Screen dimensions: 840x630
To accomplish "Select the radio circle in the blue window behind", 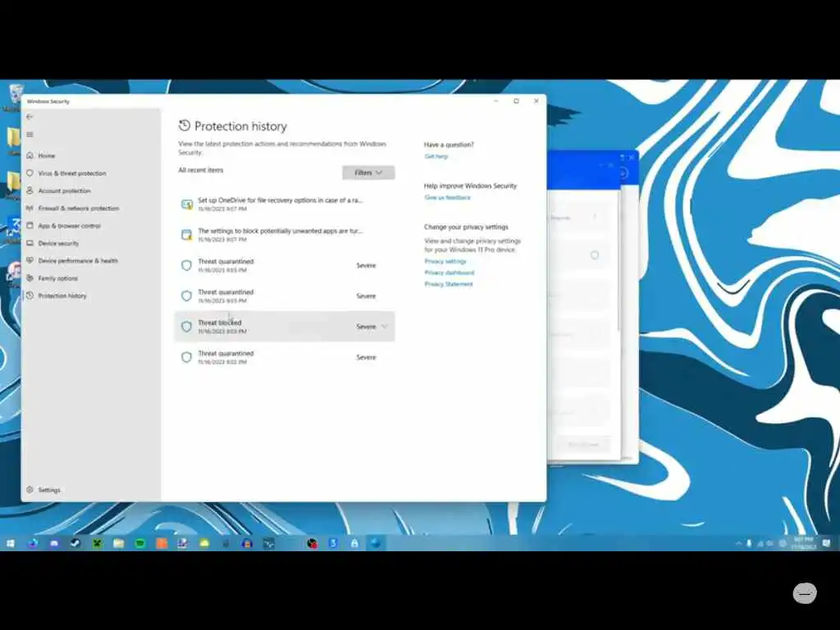I will click(x=595, y=255).
